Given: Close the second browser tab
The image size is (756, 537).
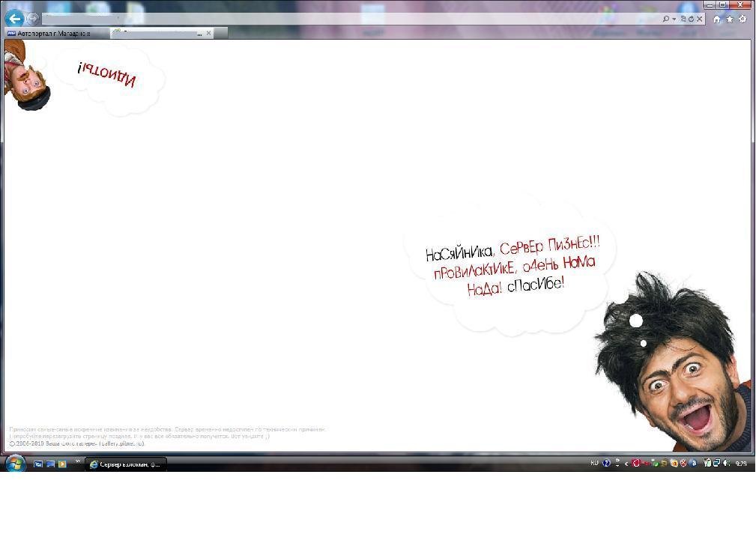Looking at the screenshot, I should click(x=209, y=33).
